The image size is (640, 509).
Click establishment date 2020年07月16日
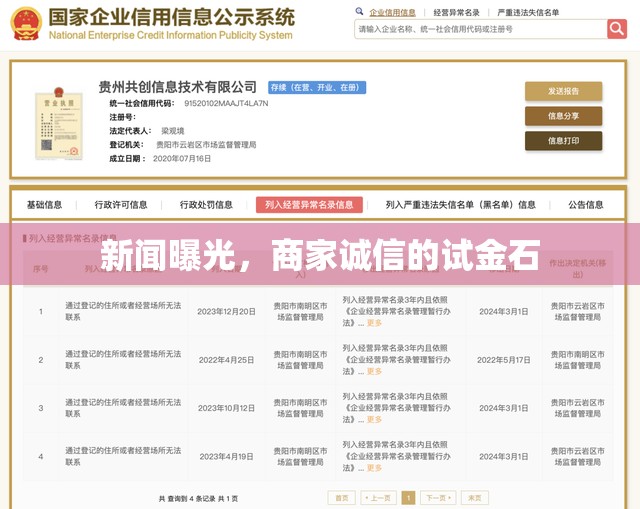pos(182,158)
